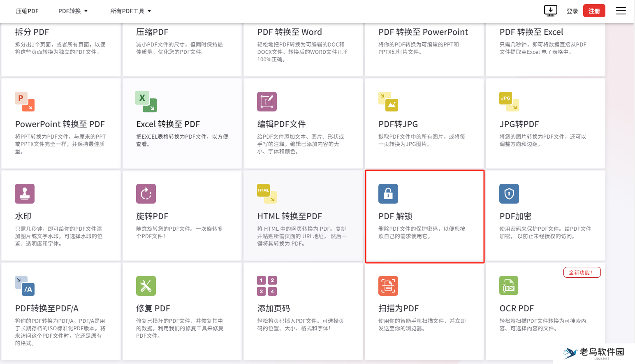Click the Excel to PDF icon
This screenshot has height=364, width=635.
point(146,102)
